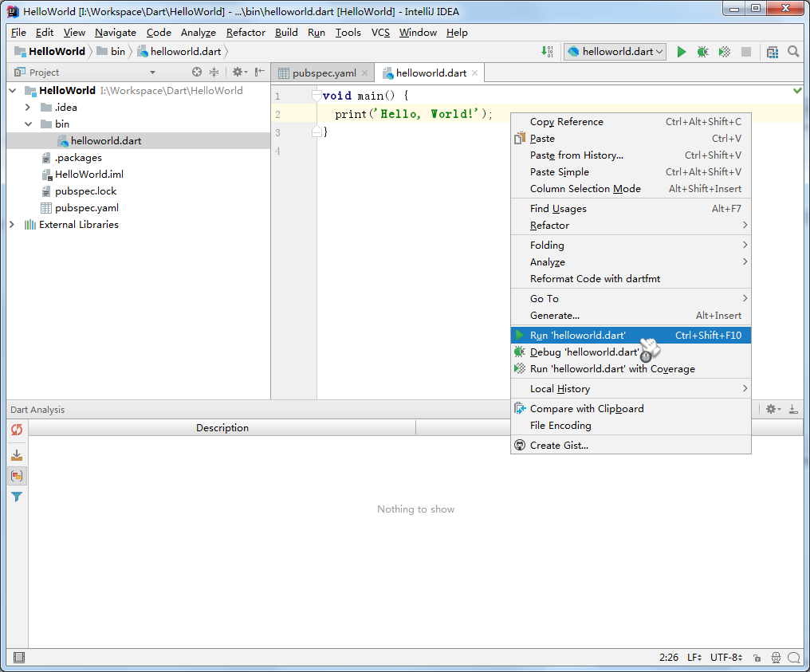Select Run 'helloworld.dart' from context menu
Viewport: 810px width, 672px height.
click(631, 336)
